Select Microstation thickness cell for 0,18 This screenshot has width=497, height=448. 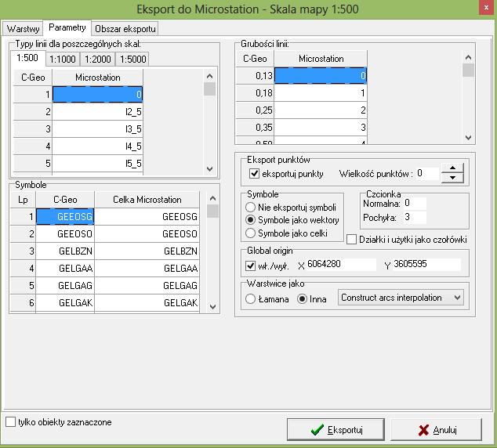[x=321, y=92]
